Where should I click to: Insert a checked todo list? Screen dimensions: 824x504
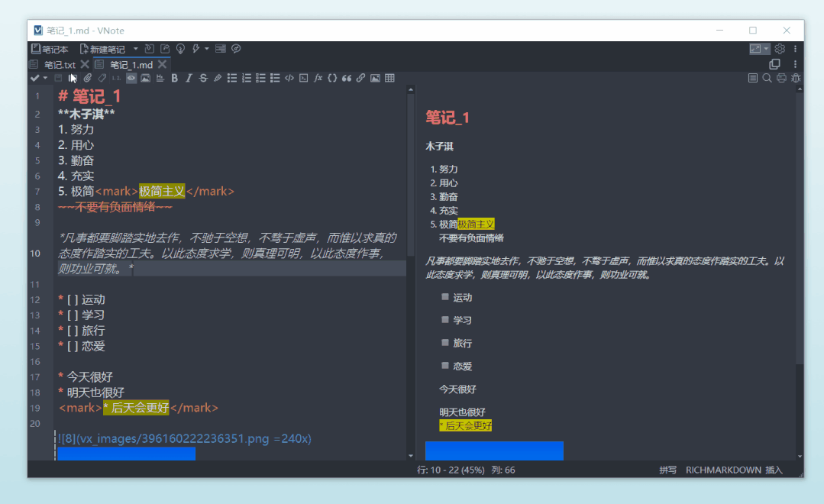pyautogui.click(x=275, y=79)
